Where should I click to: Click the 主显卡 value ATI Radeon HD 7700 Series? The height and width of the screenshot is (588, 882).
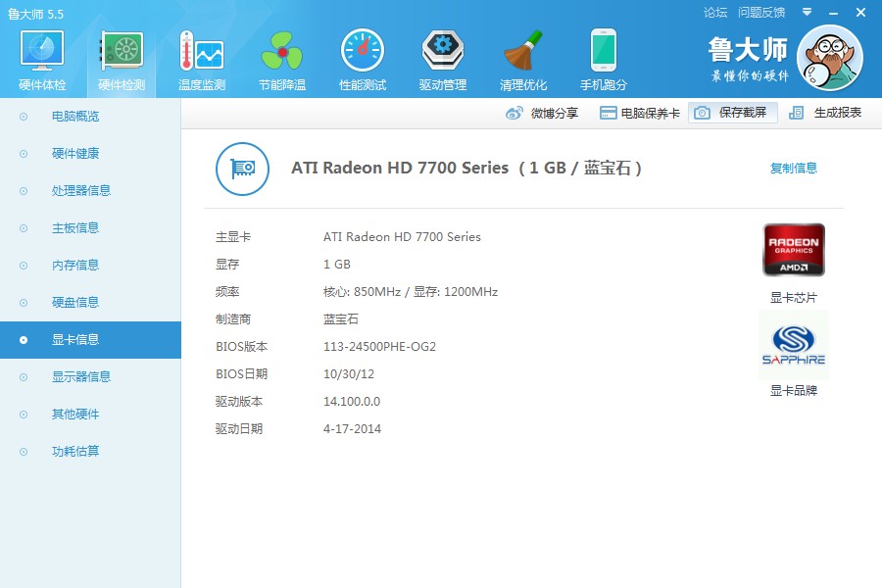tap(402, 237)
